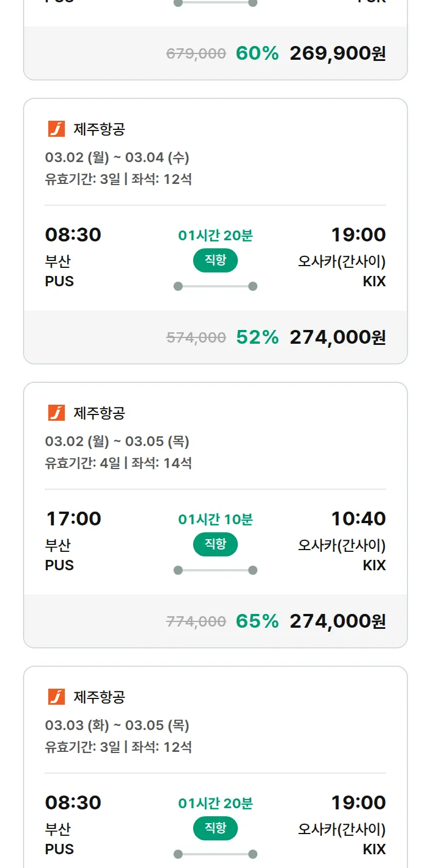Click the 유효기간: 4일 | 좌석: 14석 text
The height and width of the screenshot is (868, 431).
[x=118, y=463]
